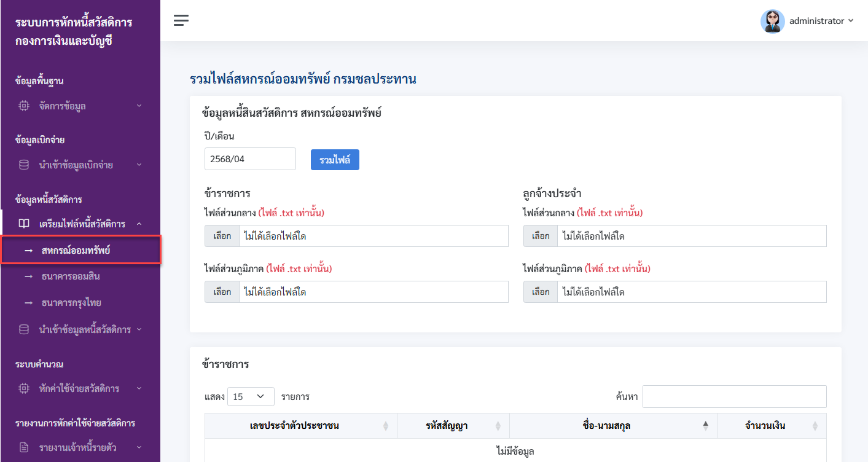Expand the นำเข้าข้อมูลหนี้สวัสดิการ chevron

tap(139, 329)
